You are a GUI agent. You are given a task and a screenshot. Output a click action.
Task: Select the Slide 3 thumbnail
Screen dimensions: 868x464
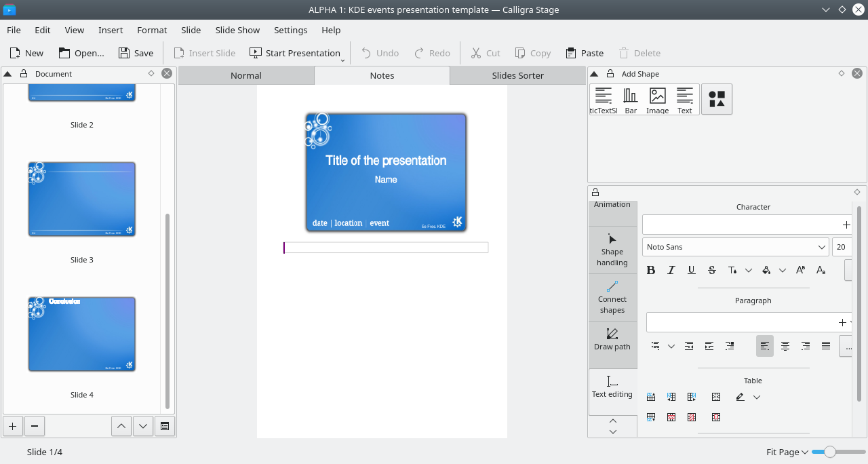(x=82, y=199)
